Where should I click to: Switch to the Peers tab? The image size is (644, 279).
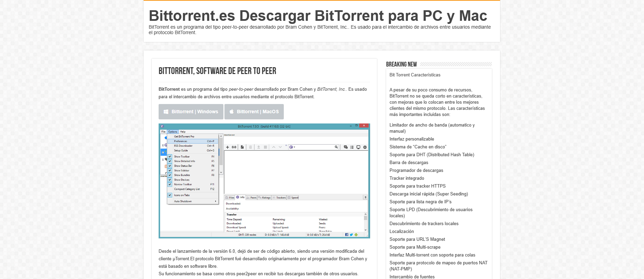click(x=251, y=197)
